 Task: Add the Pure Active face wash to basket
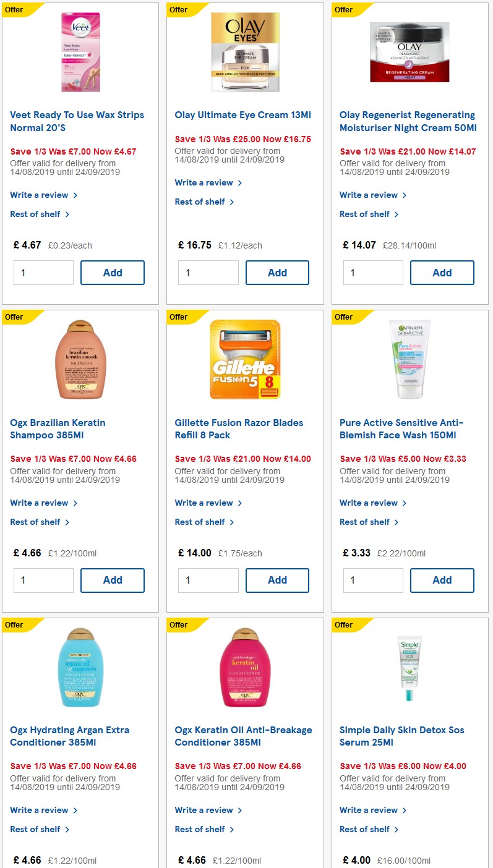tap(442, 580)
